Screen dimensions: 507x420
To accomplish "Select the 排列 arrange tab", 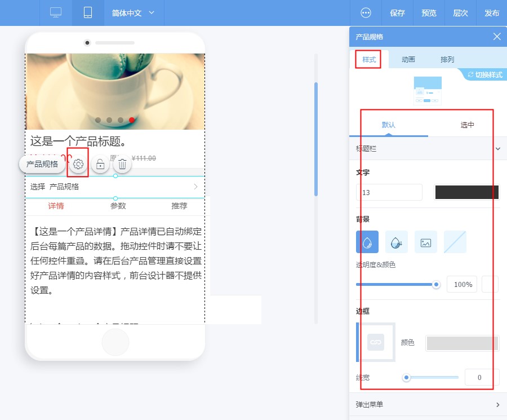I will coord(447,59).
